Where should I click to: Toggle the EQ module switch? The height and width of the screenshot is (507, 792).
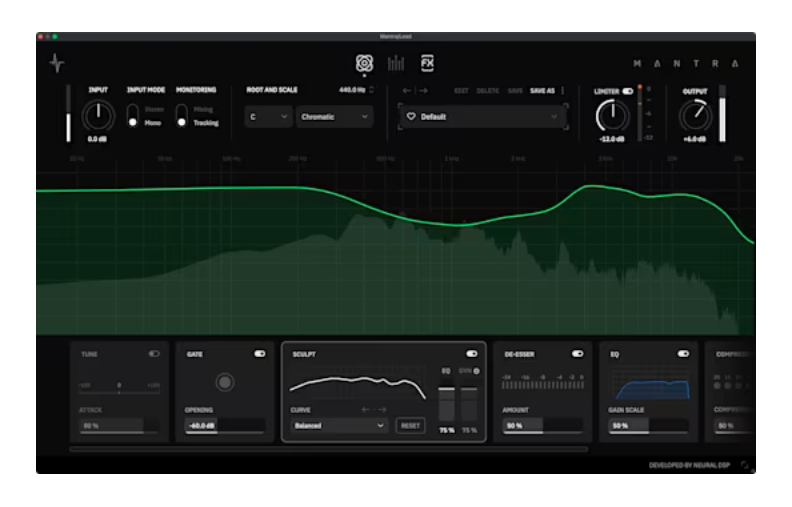[x=683, y=354]
